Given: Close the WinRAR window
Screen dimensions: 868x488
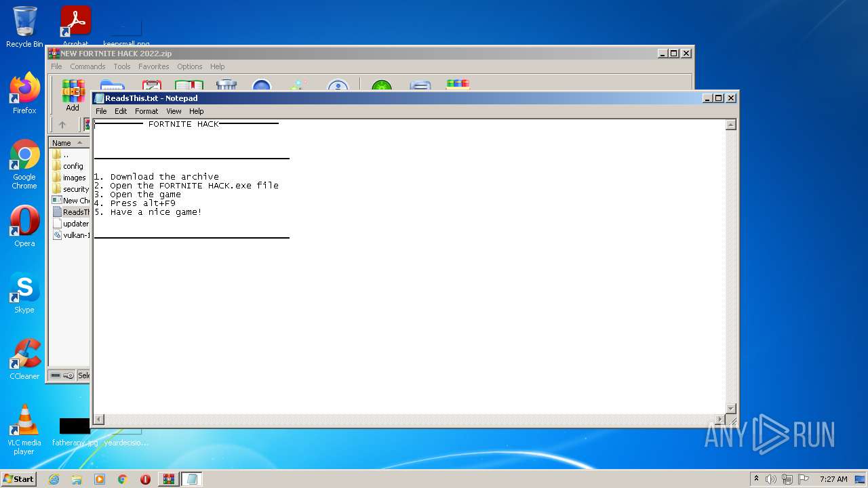Looking at the screenshot, I should pyautogui.click(x=686, y=54).
